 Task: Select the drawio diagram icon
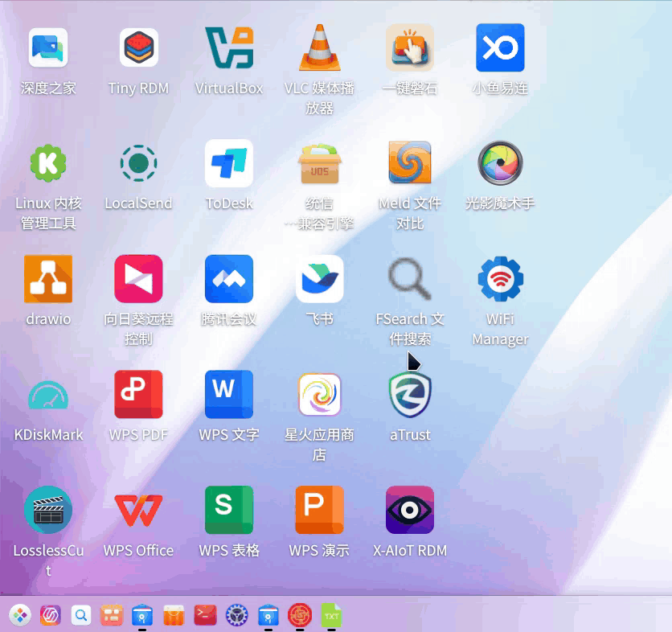(x=48, y=279)
